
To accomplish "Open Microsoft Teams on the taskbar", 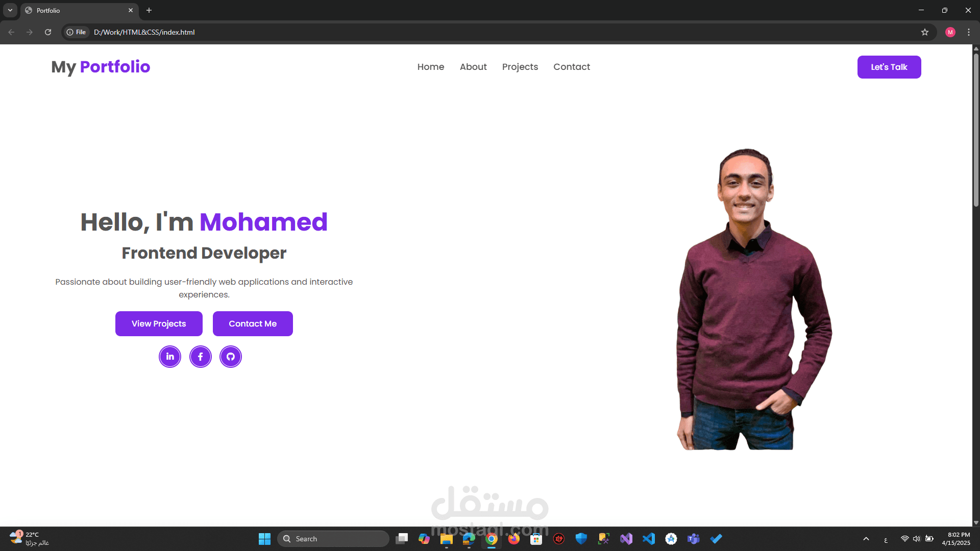I will click(x=693, y=539).
